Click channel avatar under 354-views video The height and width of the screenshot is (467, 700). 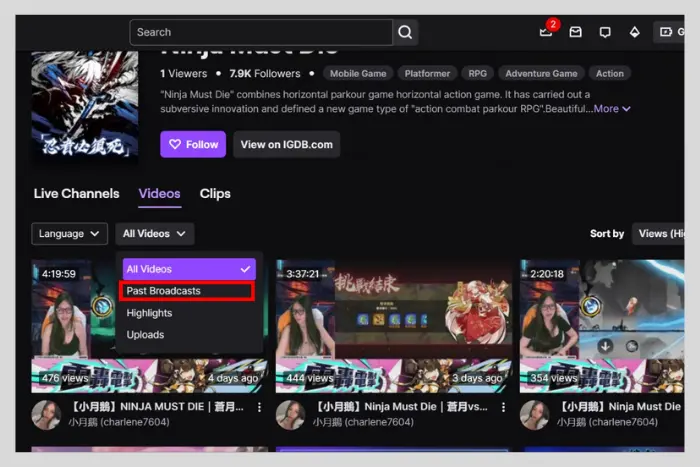(x=534, y=415)
